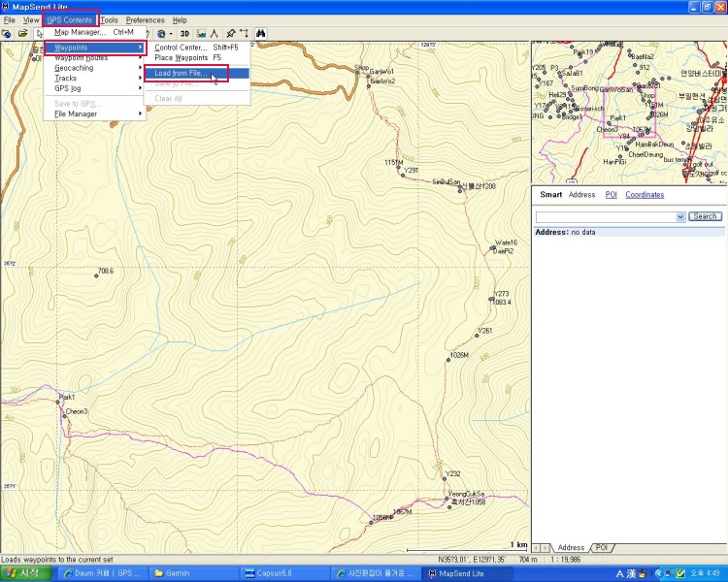Expand the Waypoint Routes submenu

[x=94, y=58]
